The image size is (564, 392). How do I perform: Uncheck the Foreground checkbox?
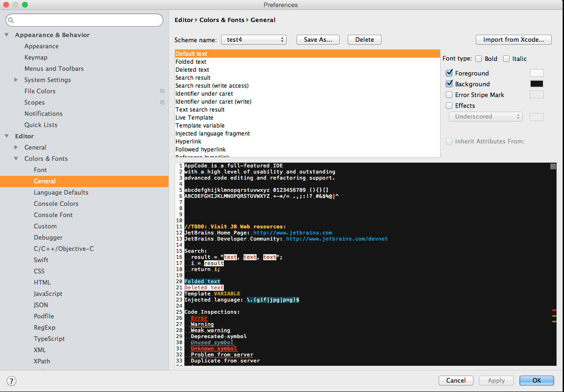coord(449,73)
